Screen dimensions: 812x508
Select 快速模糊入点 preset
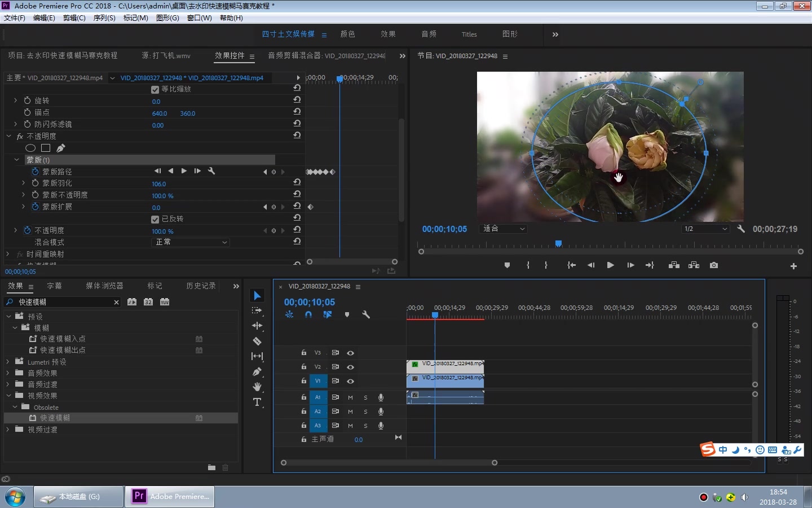pyautogui.click(x=63, y=339)
